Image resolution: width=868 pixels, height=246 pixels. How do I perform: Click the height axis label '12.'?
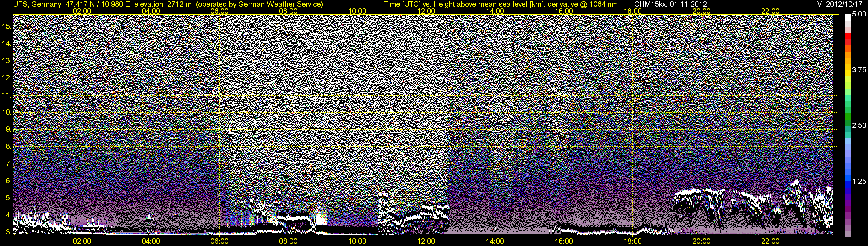7,78
